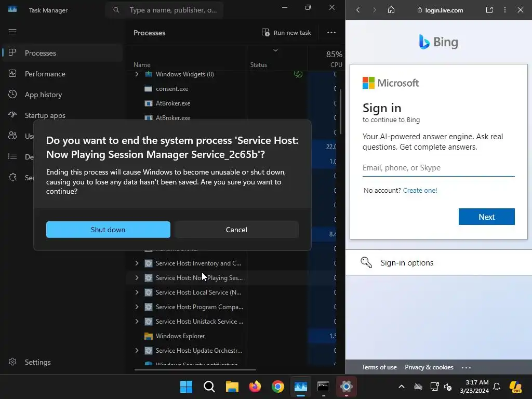Screen dimensions: 532x399
Task: Go back in the Bing sign-in pane
Action: pos(358,10)
